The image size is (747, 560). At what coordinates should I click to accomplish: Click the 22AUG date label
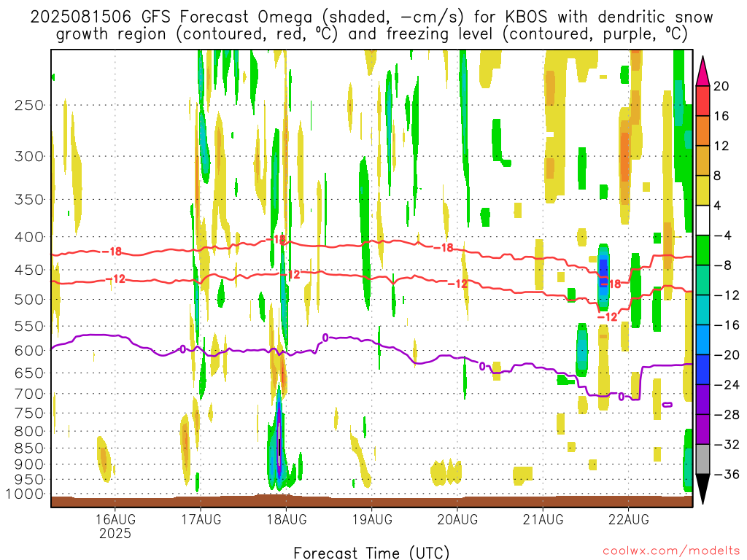tap(628, 519)
